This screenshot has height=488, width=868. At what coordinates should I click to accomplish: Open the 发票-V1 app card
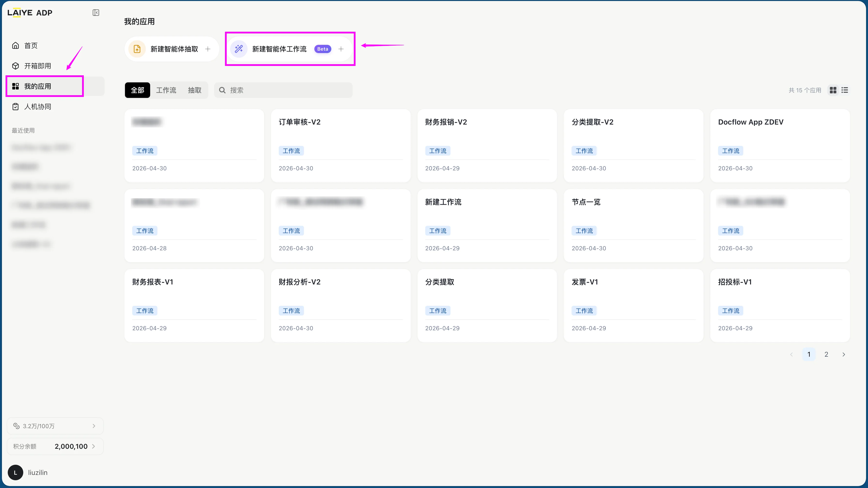pos(634,305)
